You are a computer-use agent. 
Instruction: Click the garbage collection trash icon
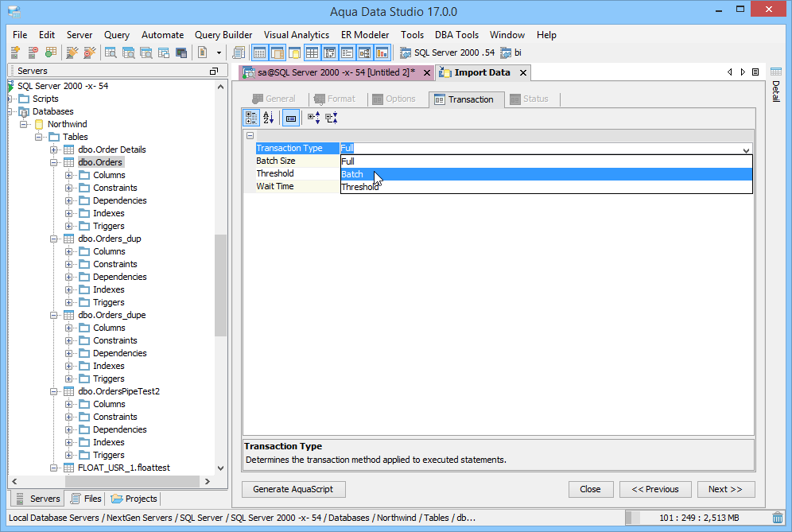(778, 518)
